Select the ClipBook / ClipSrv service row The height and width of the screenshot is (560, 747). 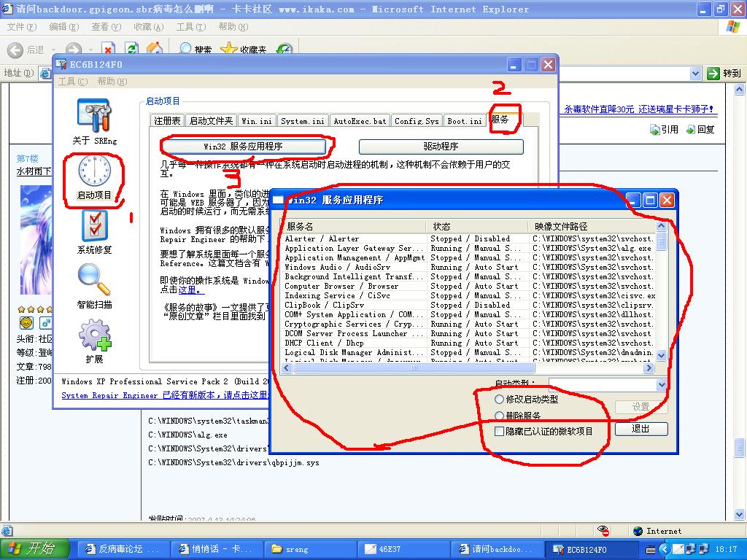(469, 306)
